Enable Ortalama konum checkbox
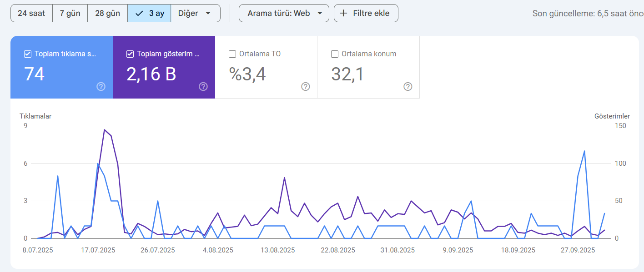 point(335,54)
